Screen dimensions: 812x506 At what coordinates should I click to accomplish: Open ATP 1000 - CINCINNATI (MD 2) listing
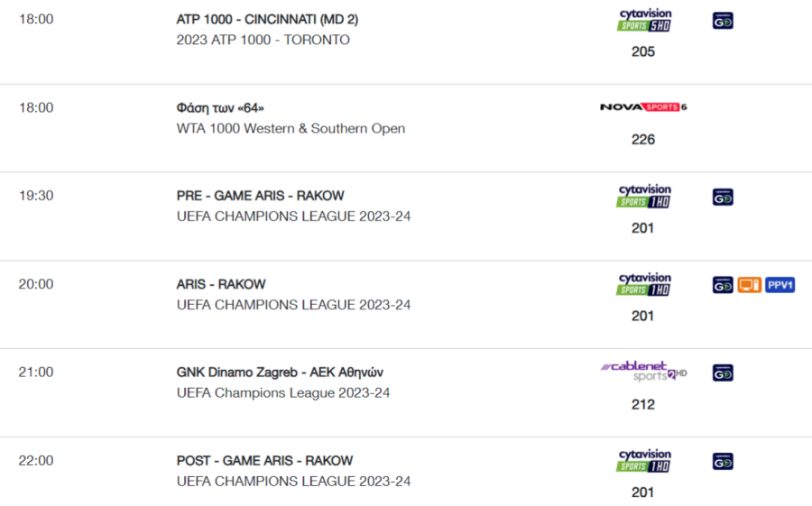(x=267, y=19)
